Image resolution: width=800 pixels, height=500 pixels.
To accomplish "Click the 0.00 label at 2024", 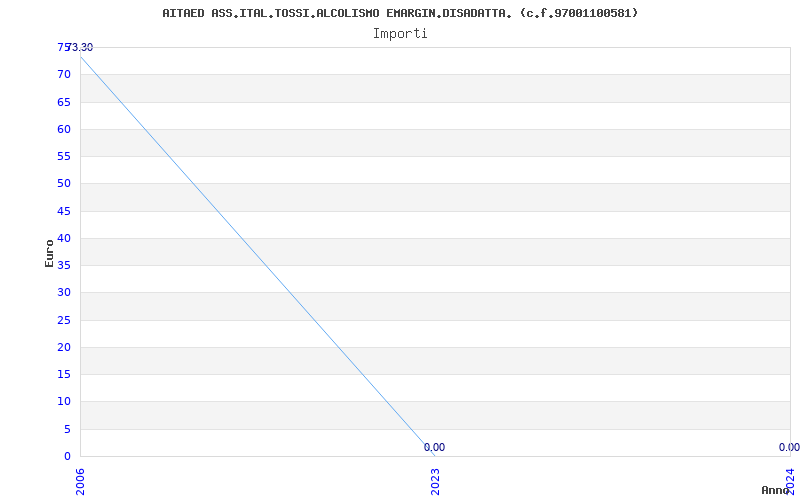I will pos(789,447).
